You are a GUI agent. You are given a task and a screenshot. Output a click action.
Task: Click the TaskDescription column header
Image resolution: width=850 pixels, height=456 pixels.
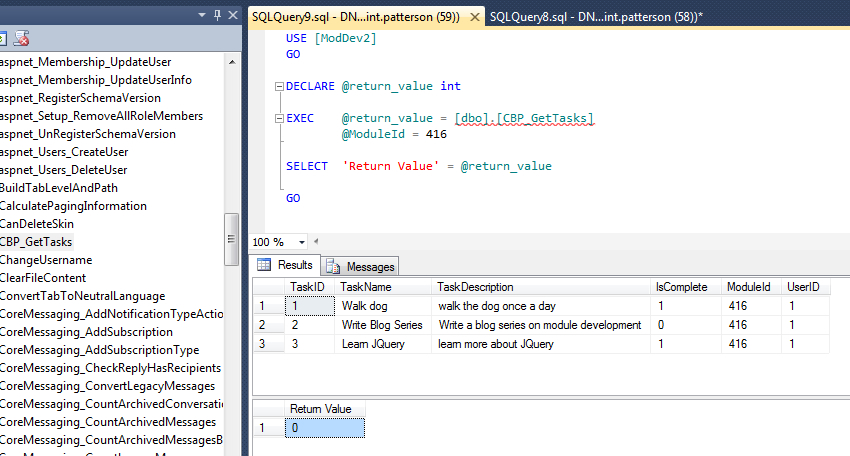coord(540,287)
